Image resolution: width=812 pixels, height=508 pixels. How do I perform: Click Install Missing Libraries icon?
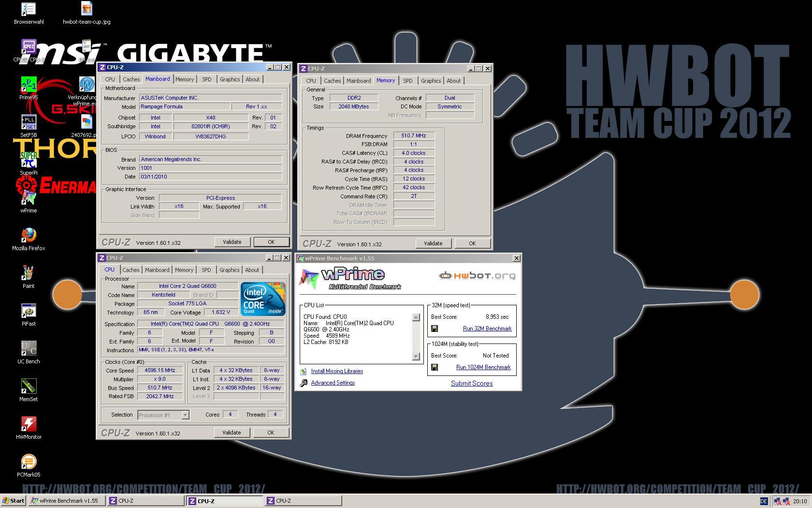303,371
